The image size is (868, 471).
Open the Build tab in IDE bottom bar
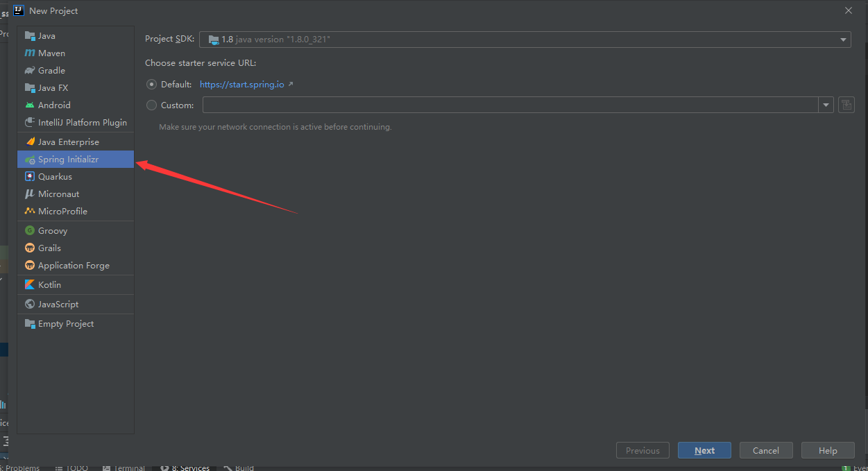(x=239, y=468)
